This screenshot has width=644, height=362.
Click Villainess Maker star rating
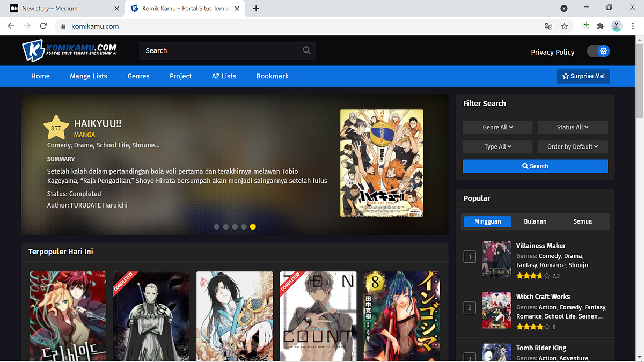tap(533, 276)
